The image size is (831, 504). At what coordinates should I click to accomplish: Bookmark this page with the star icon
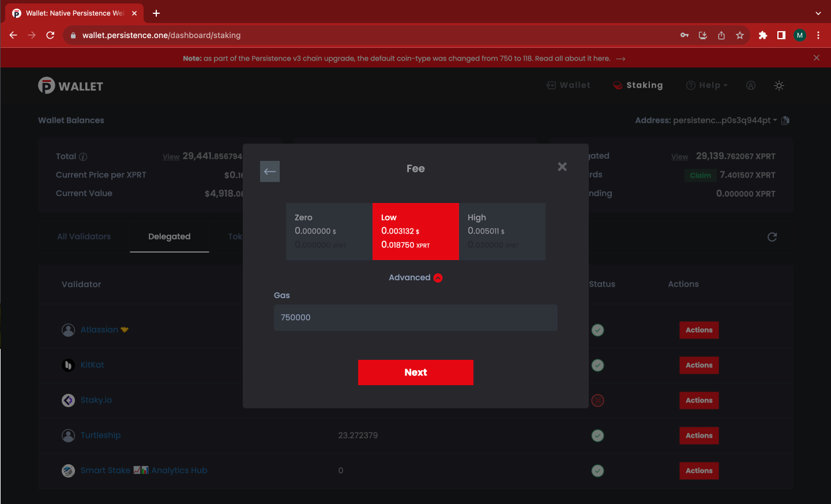[x=740, y=35]
